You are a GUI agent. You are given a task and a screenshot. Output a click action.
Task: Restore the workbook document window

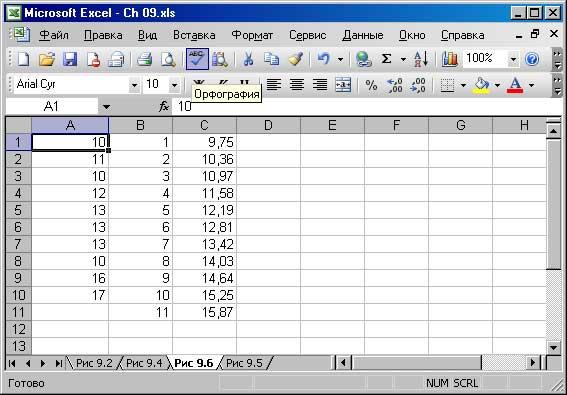click(x=535, y=34)
